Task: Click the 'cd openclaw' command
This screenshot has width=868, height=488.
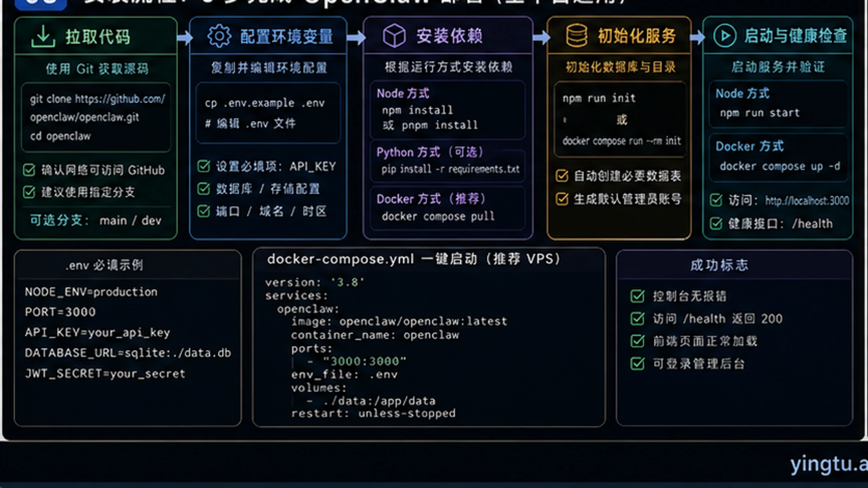Action: click(60, 136)
